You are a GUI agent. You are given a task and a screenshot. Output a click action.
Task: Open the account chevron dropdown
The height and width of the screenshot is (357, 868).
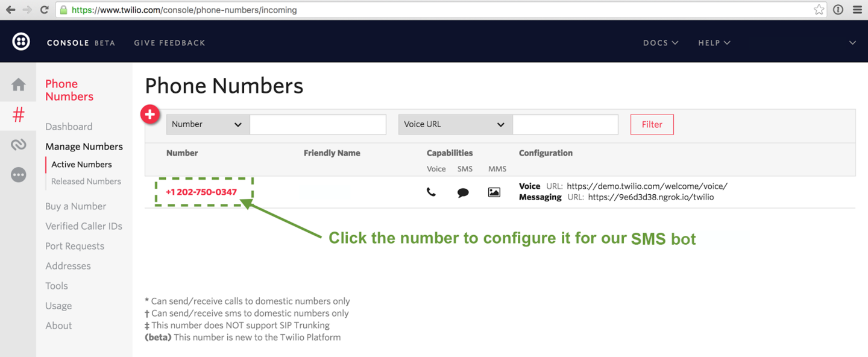[x=852, y=43]
